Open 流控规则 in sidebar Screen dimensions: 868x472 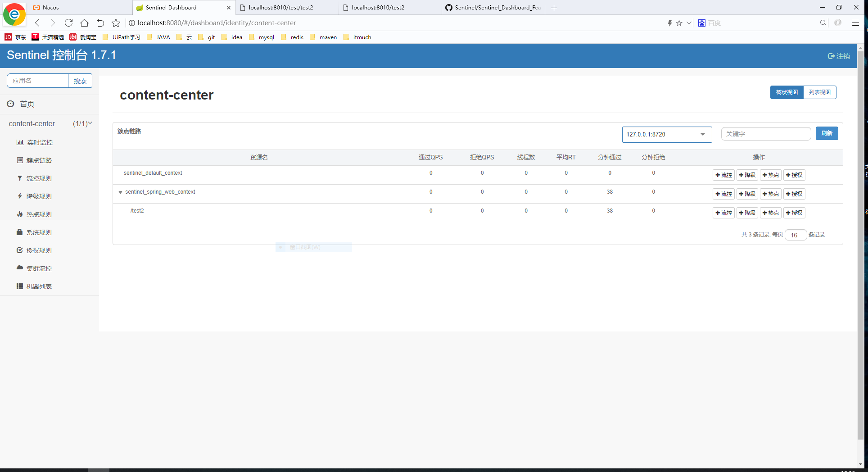pyautogui.click(x=34, y=178)
